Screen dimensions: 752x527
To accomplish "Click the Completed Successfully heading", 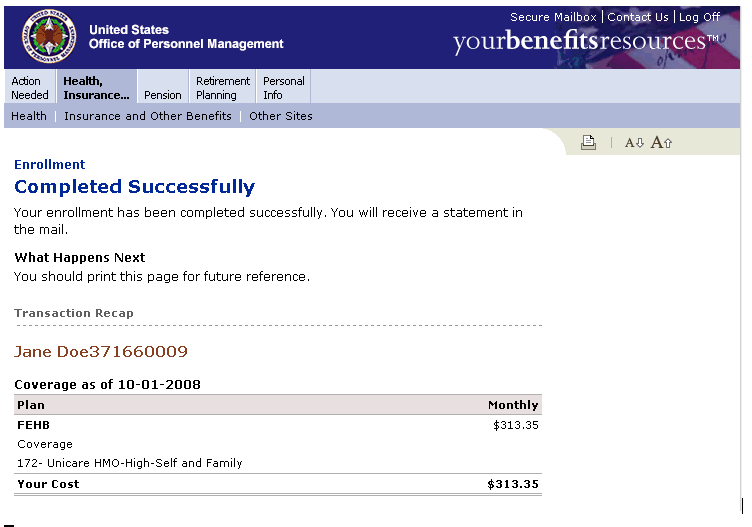I will coord(135,187).
